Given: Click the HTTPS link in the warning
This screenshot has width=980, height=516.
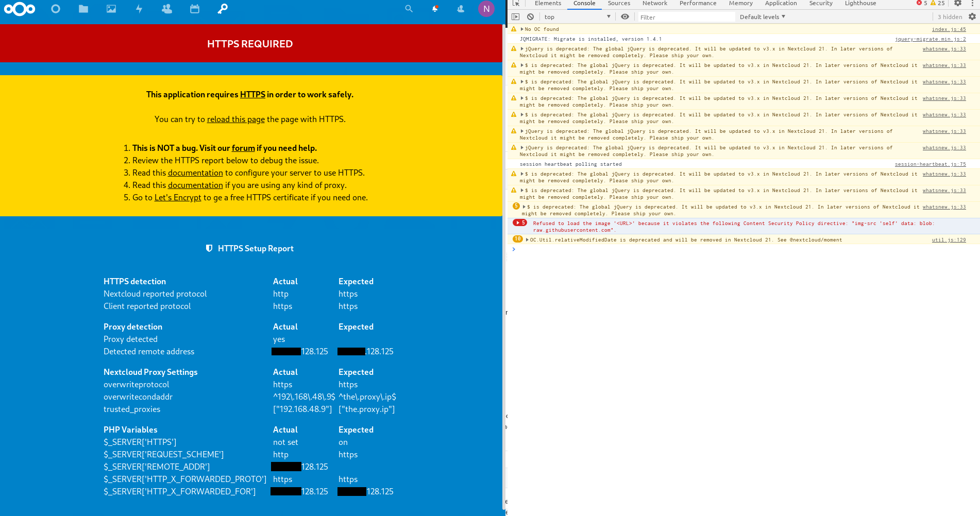Looking at the screenshot, I should point(252,94).
